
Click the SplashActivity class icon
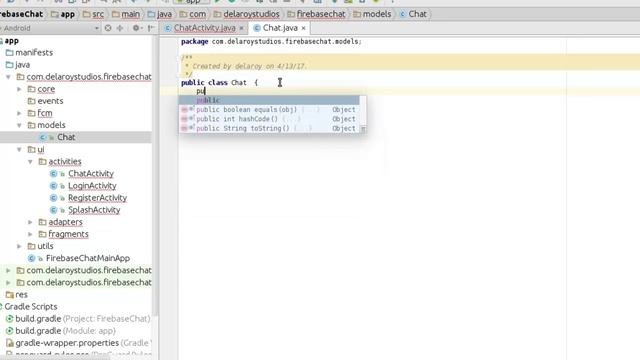coord(53,210)
